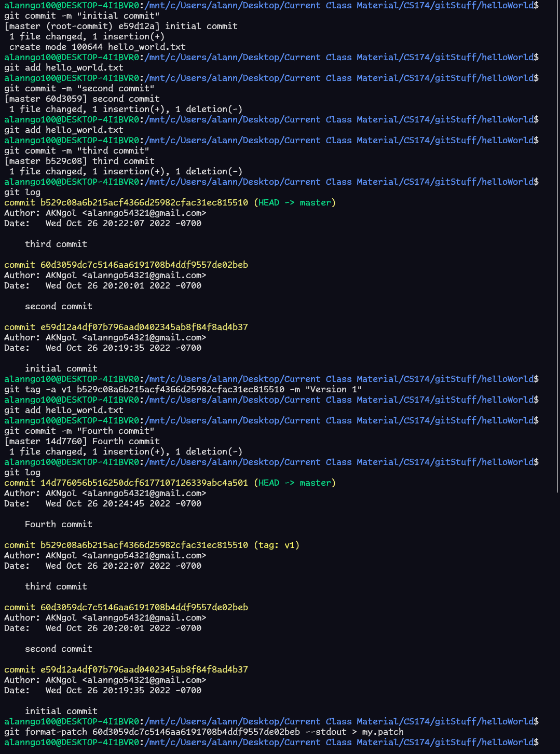Click the date line showing 20:24:45
560x754 pixels.
click(x=103, y=503)
